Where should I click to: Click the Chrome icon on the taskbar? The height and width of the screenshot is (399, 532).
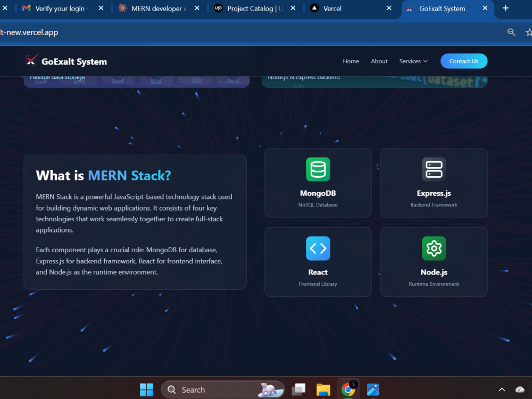[x=348, y=389]
